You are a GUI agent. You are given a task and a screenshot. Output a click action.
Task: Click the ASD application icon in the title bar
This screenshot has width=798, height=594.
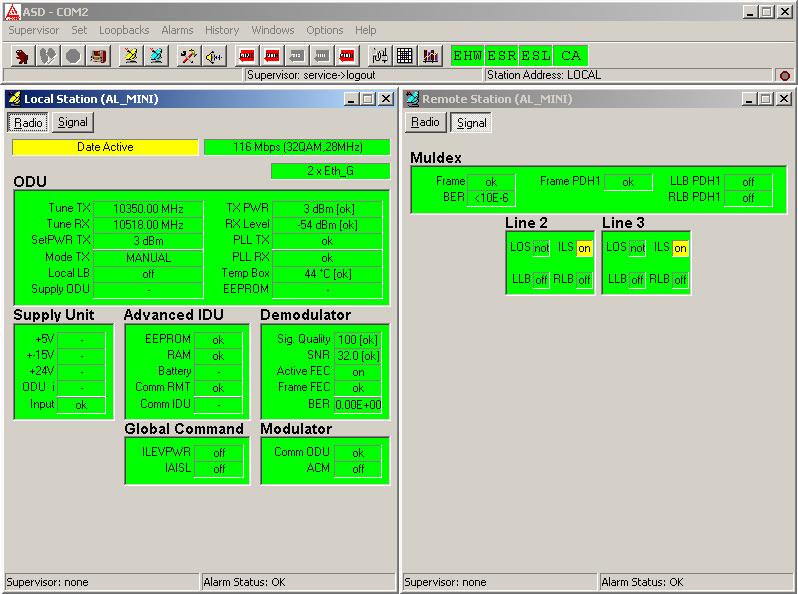[12, 12]
